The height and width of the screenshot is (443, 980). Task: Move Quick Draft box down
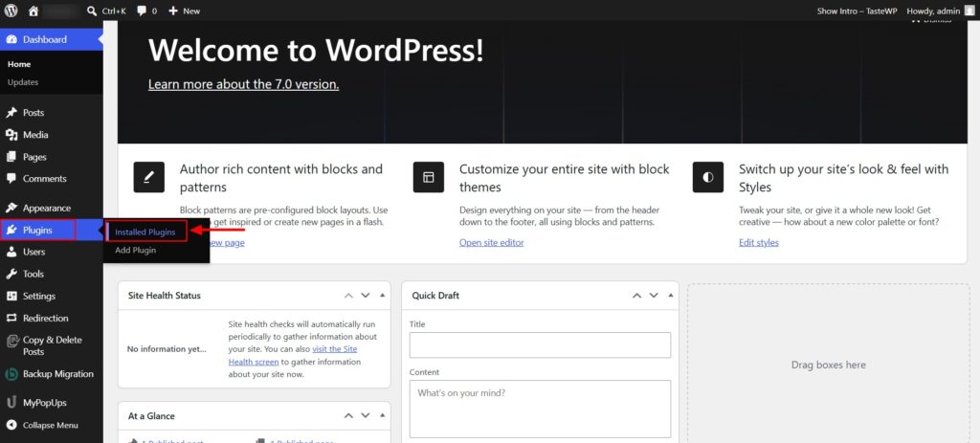654,295
